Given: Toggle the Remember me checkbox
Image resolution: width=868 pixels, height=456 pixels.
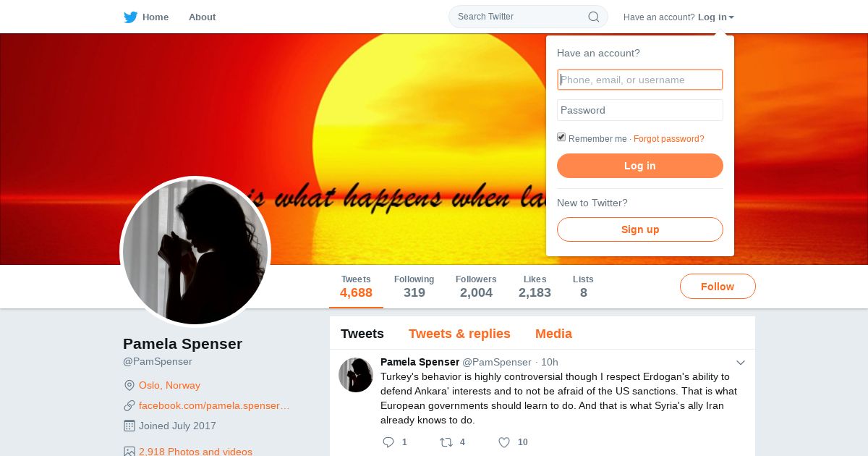Looking at the screenshot, I should (x=561, y=137).
